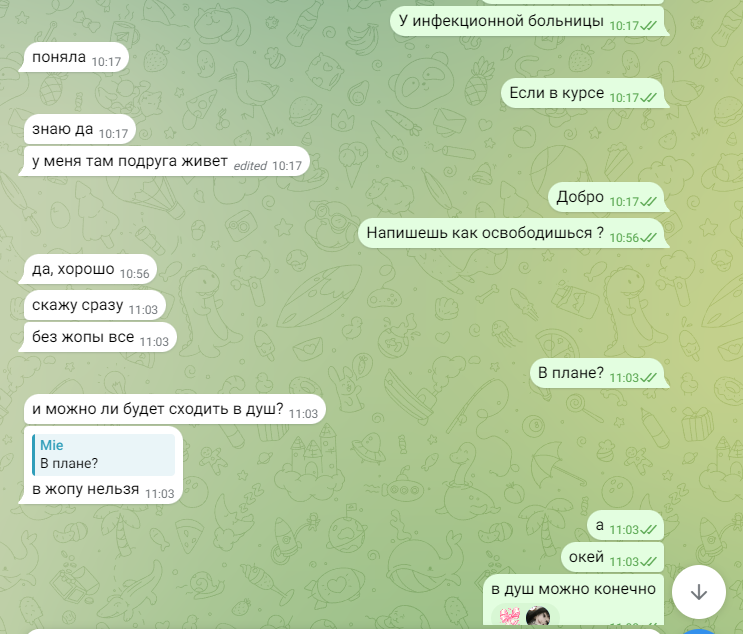Click the read checkmarks on 'Добро' message
743x634 pixels.
click(x=648, y=202)
